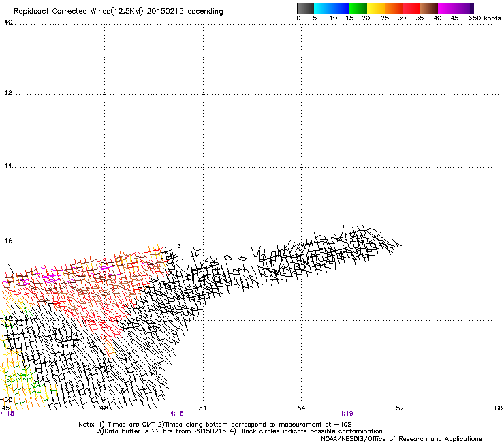Click the '-46' latitude axis label

pyautogui.click(x=6, y=241)
